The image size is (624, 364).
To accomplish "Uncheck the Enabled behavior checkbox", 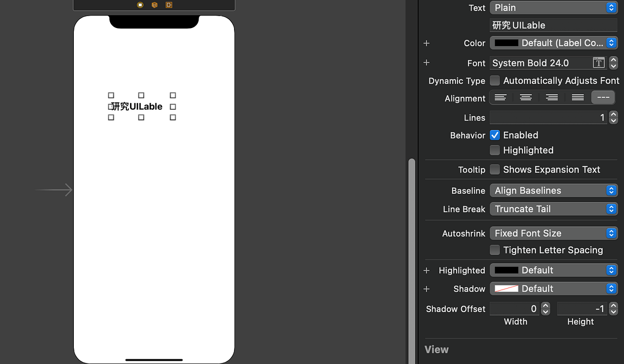I will [495, 135].
